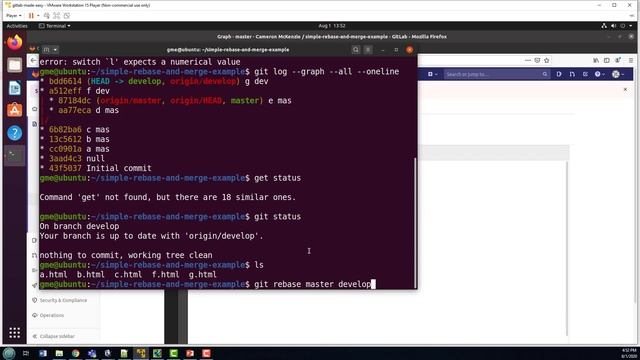Open Chrome from Windows taskbar

tap(76, 353)
